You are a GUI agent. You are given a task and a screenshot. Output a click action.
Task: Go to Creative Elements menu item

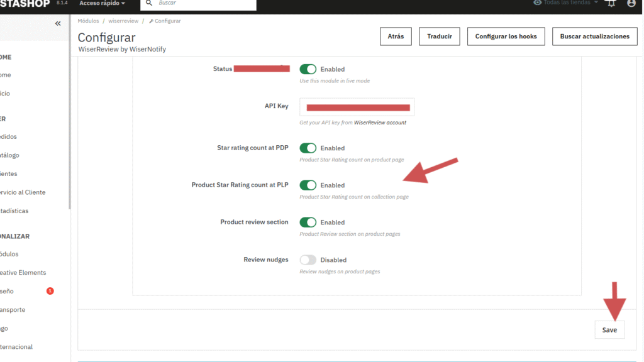[x=23, y=273]
